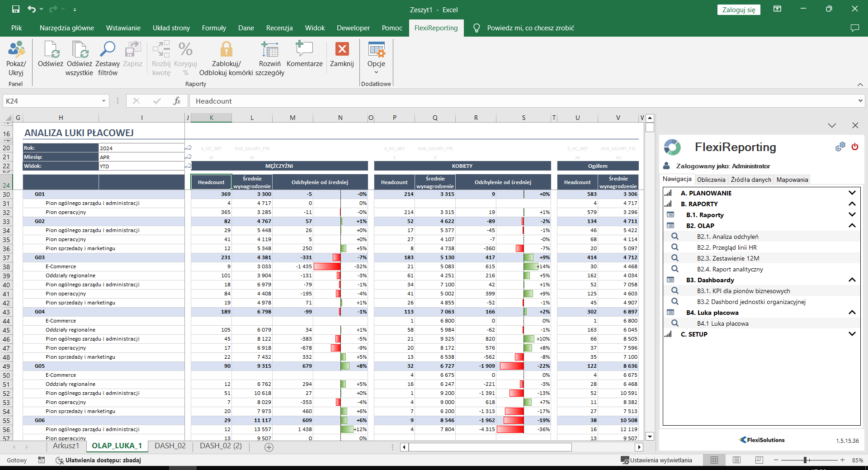Click the Zaloguj się button
The width and height of the screenshot is (868, 470).
[738, 10]
